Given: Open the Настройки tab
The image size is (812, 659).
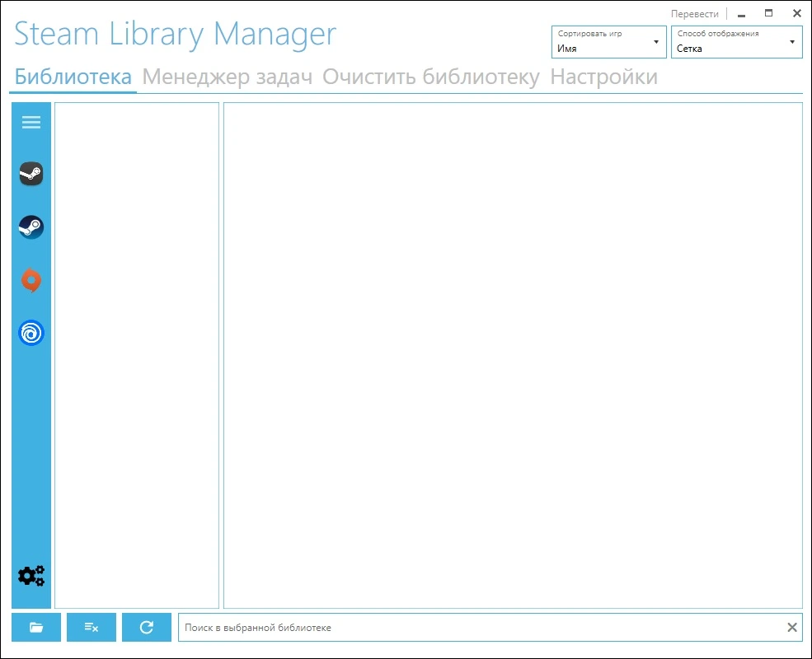Looking at the screenshot, I should [x=603, y=77].
